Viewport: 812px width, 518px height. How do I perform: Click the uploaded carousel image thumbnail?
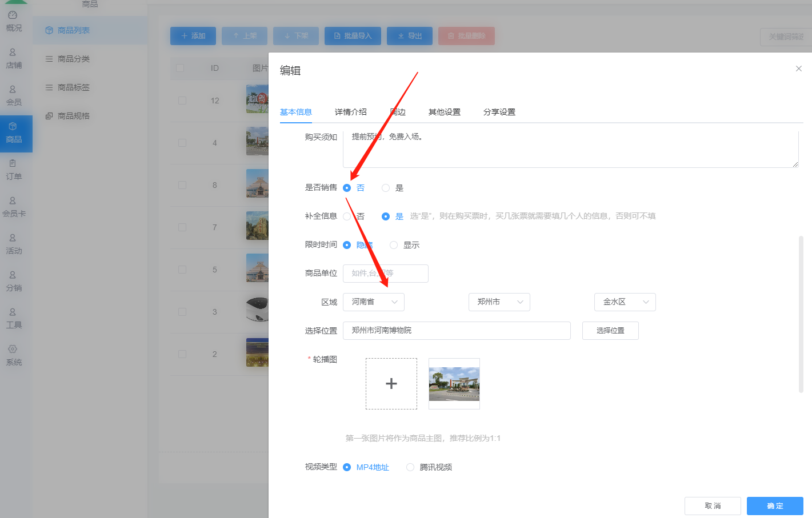[x=454, y=384]
